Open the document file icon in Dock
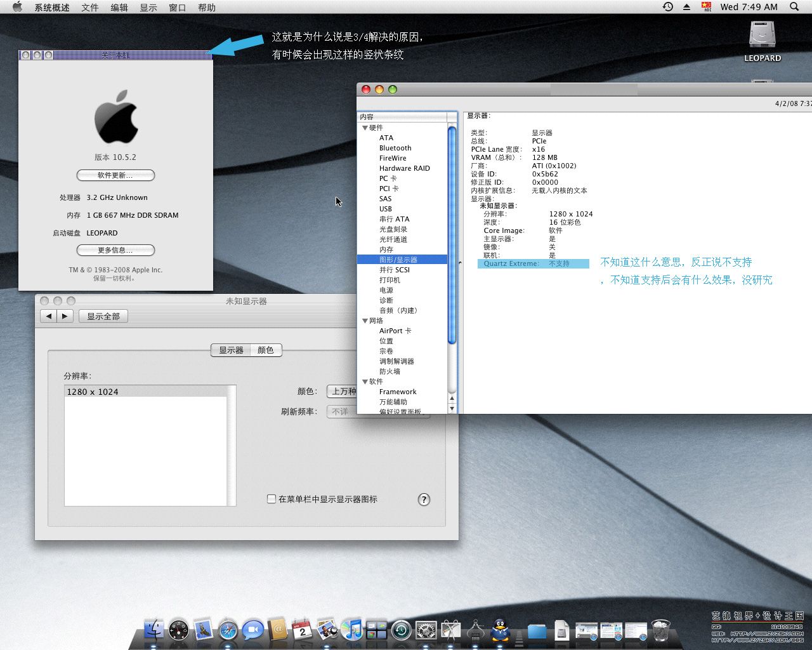Viewport: 812px width, 650px height. 561,630
